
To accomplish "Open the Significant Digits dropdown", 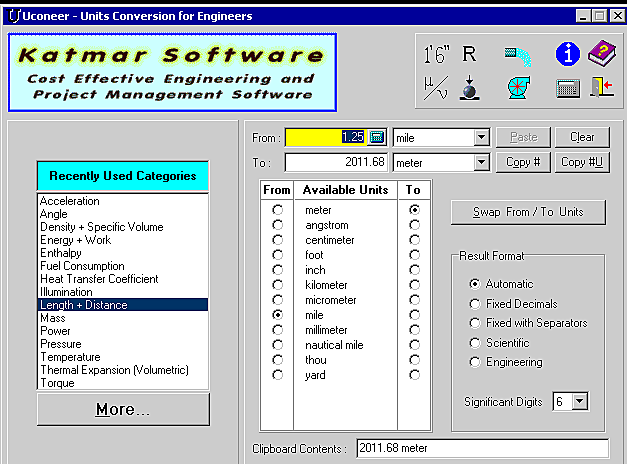I will pos(580,401).
